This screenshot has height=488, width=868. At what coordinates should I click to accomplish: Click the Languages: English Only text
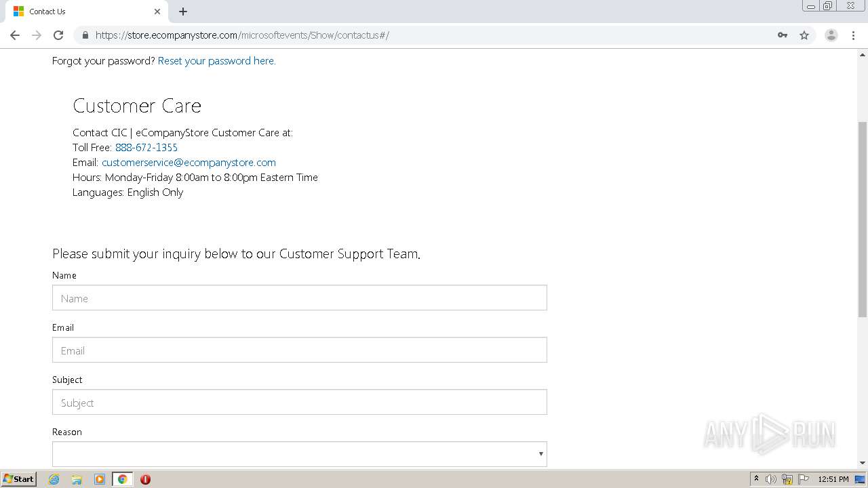(128, 192)
